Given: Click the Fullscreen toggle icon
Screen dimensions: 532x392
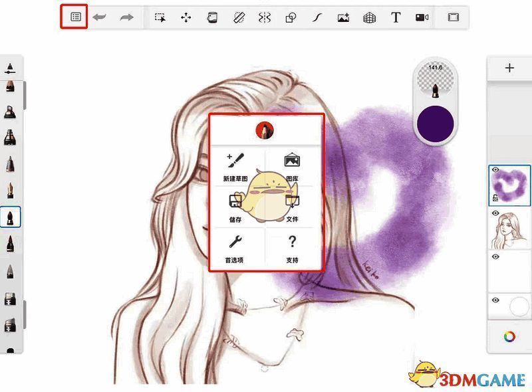Looking at the screenshot, I should (x=453, y=18).
